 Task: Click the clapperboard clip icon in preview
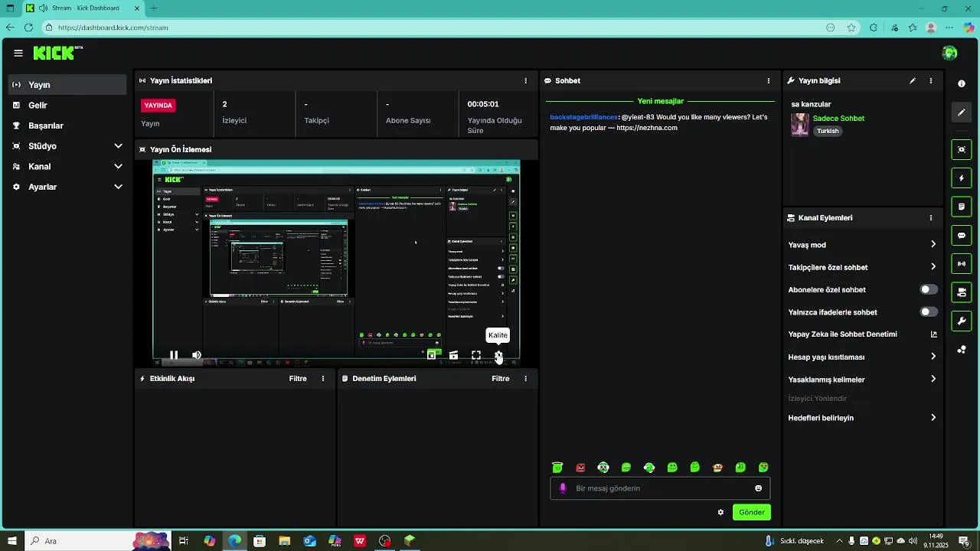click(x=454, y=355)
